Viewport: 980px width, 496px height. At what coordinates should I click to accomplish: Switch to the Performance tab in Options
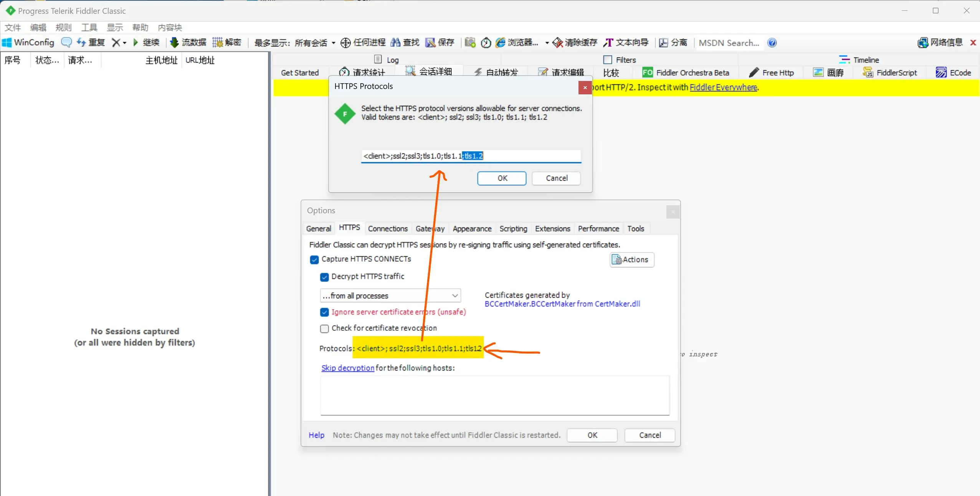tap(598, 229)
